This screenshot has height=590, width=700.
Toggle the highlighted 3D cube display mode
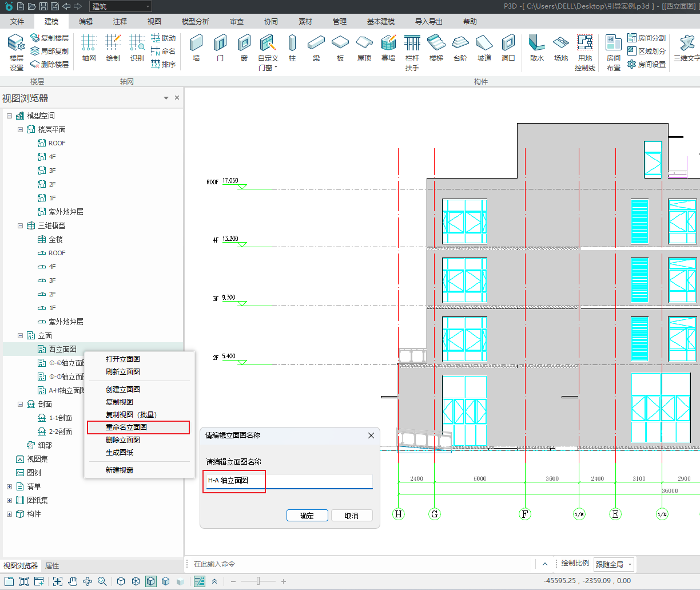(150, 581)
